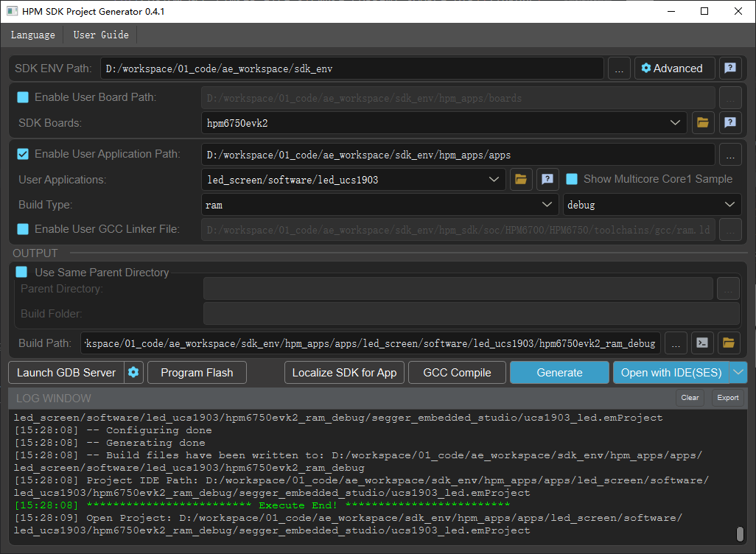Click Localize SDK for App
The height and width of the screenshot is (554, 756).
point(344,372)
